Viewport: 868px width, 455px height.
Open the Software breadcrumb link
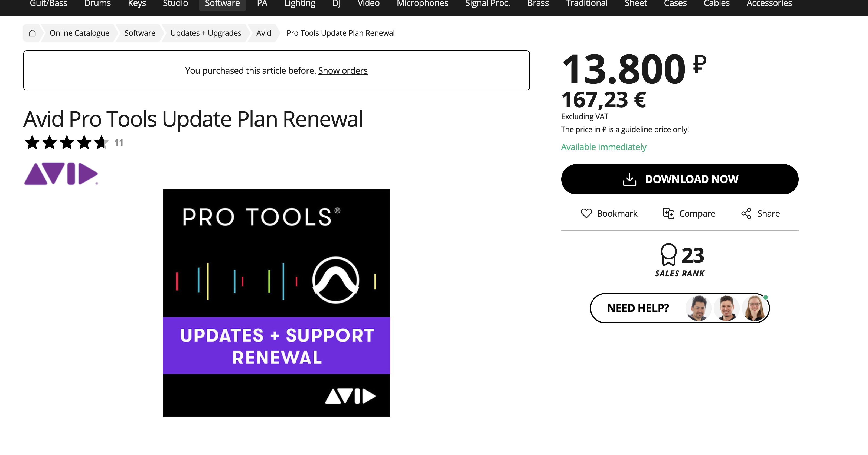[139, 33]
